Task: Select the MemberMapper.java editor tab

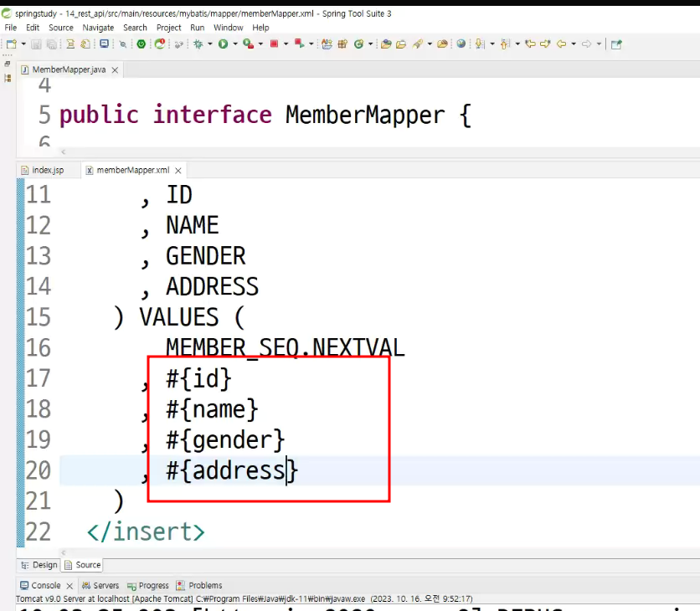Action: click(x=69, y=69)
